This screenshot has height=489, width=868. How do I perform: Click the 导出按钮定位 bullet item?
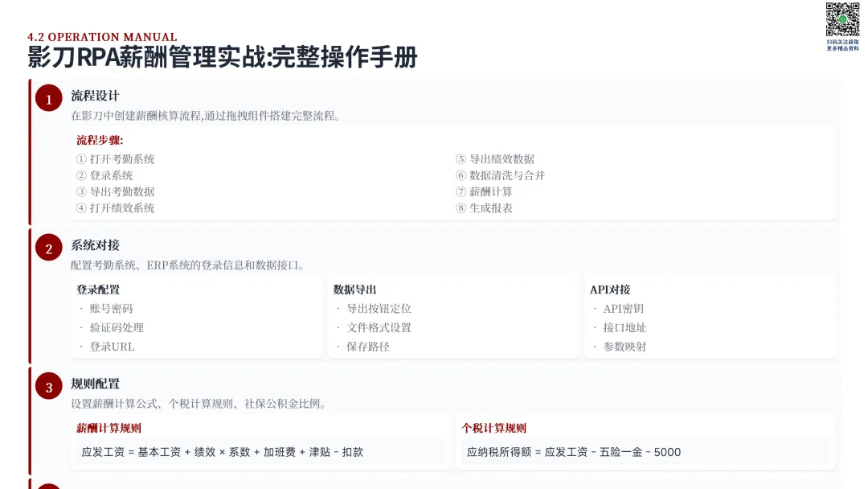pos(379,309)
